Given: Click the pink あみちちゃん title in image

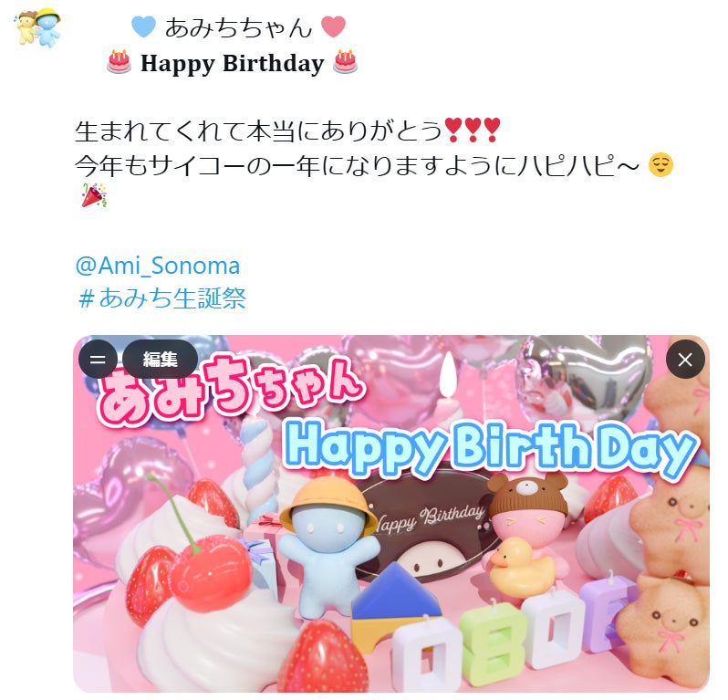Looking at the screenshot, I should [230, 388].
